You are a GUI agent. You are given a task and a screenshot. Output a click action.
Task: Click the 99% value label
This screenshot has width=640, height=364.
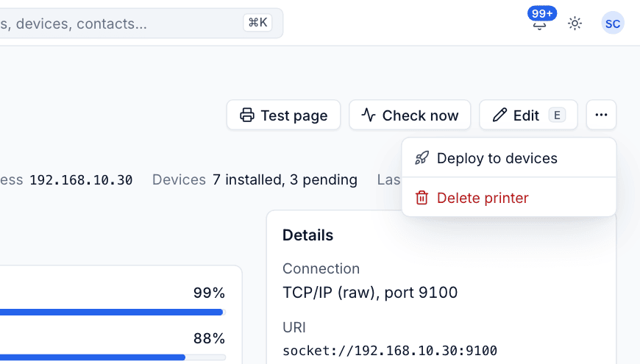click(x=209, y=293)
